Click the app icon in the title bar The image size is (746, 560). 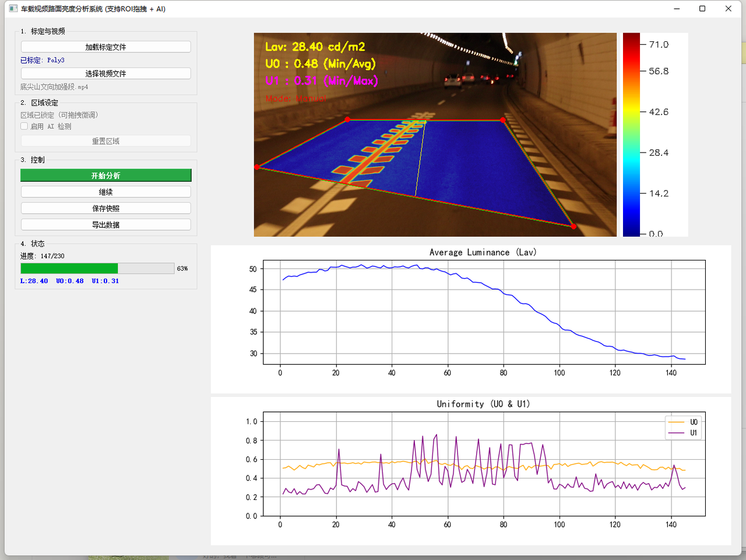coord(13,9)
